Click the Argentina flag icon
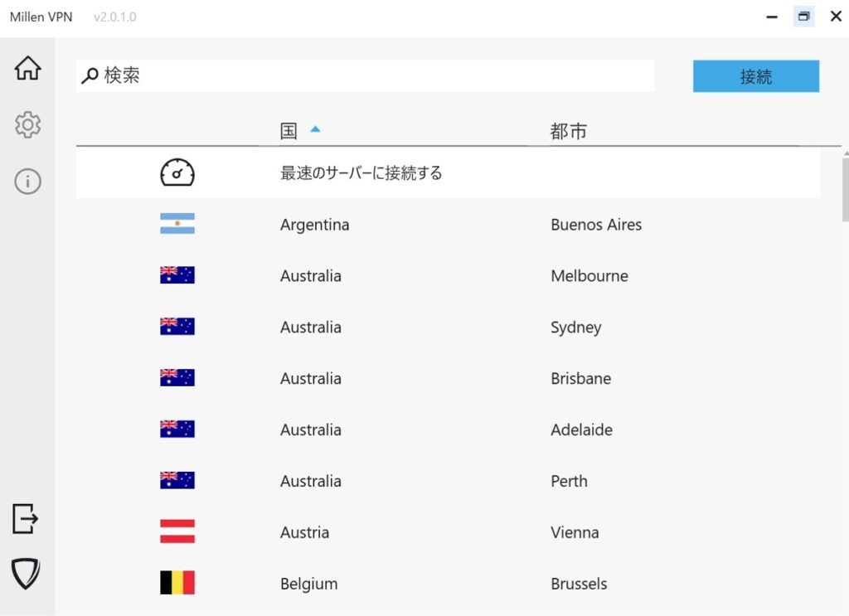Image resolution: width=849 pixels, height=616 pixels. [177, 224]
